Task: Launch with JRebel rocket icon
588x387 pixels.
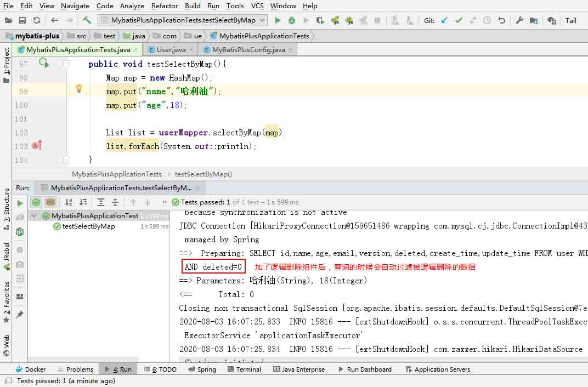Action: (335, 20)
